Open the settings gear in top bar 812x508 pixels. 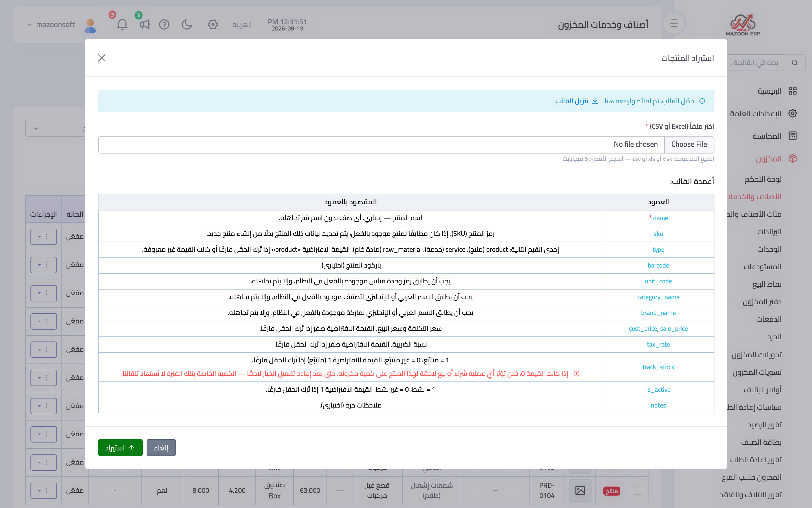pyautogui.click(x=213, y=25)
